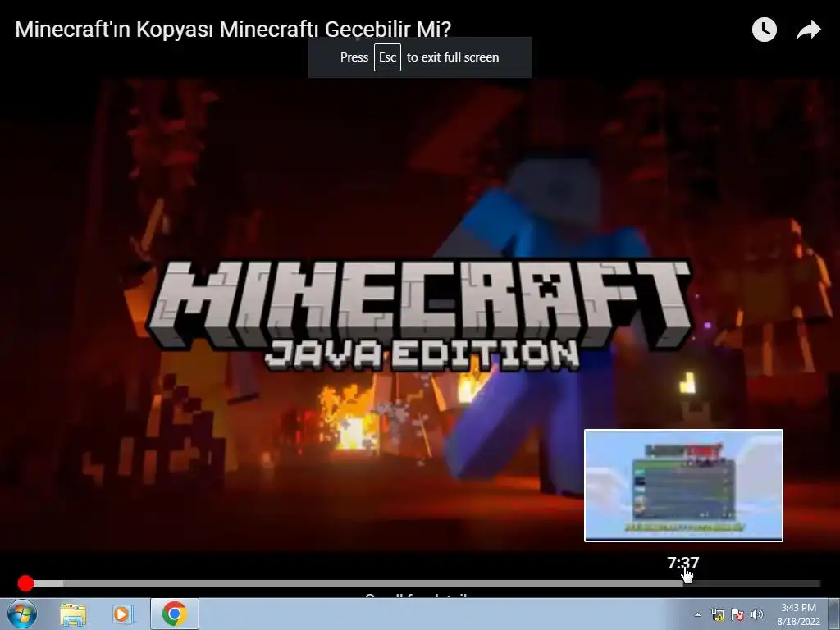Image resolution: width=840 pixels, height=630 pixels.
Task: Click the Minecraft Java Edition video frame
Action: (x=419, y=314)
